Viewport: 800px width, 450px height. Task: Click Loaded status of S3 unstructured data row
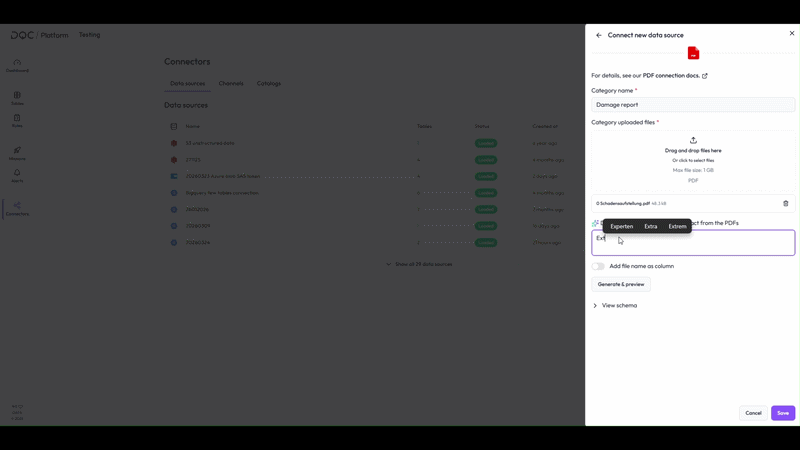(486, 143)
